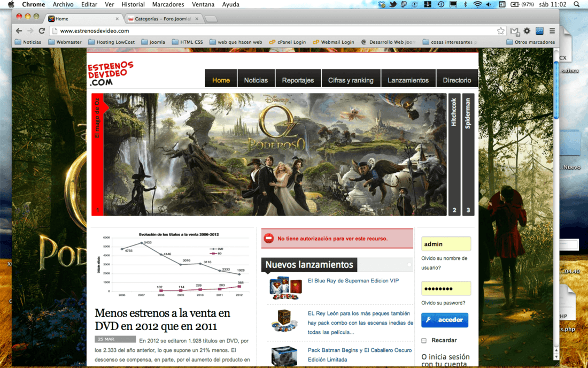This screenshot has height=368, width=588.
Task: Open the Chrome hamburger menu
Action: pos(552,31)
